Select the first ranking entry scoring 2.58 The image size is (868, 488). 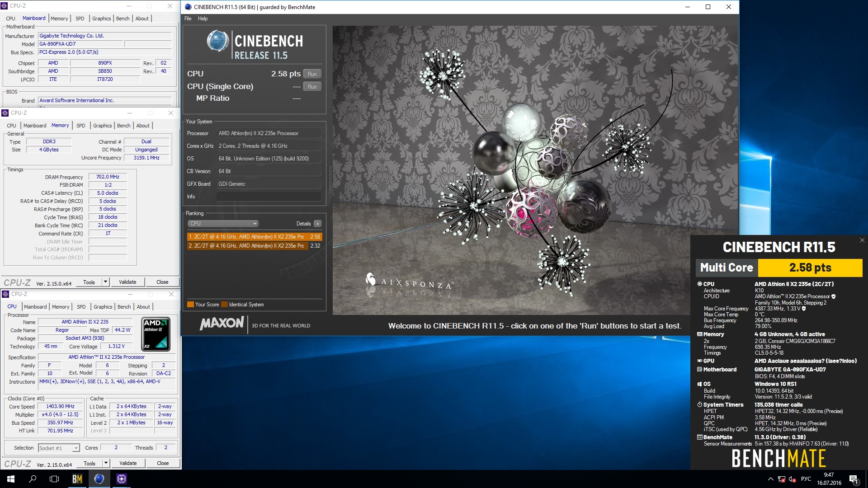[x=255, y=237]
